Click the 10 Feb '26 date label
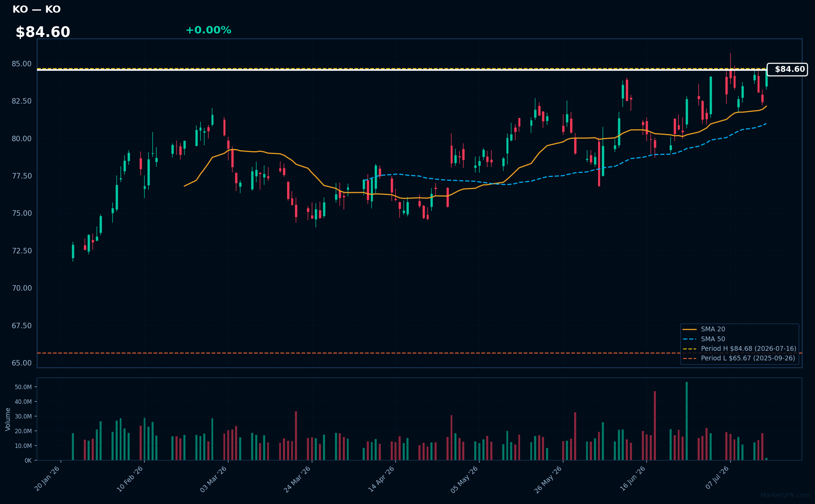This screenshot has width=815, height=504. coord(130,479)
